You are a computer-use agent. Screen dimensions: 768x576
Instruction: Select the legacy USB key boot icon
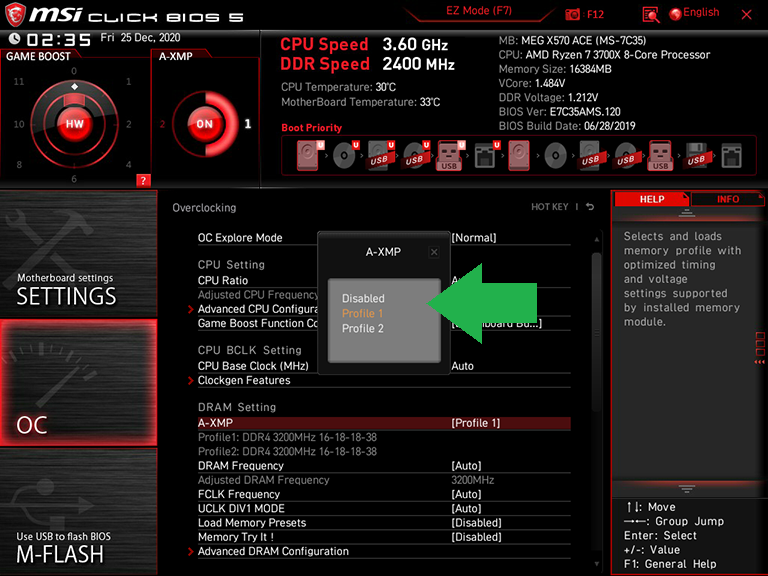(660, 155)
